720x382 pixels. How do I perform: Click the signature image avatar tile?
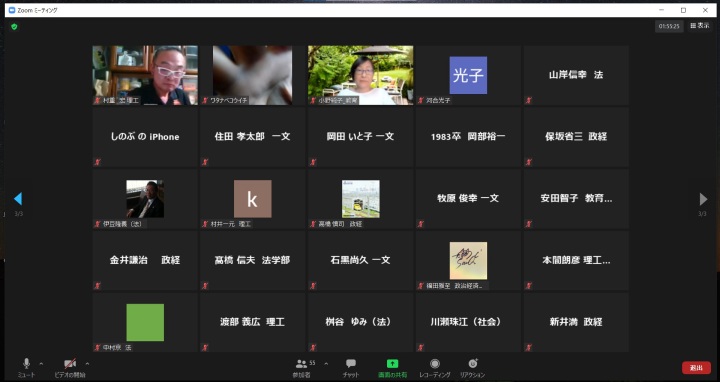tap(468, 261)
